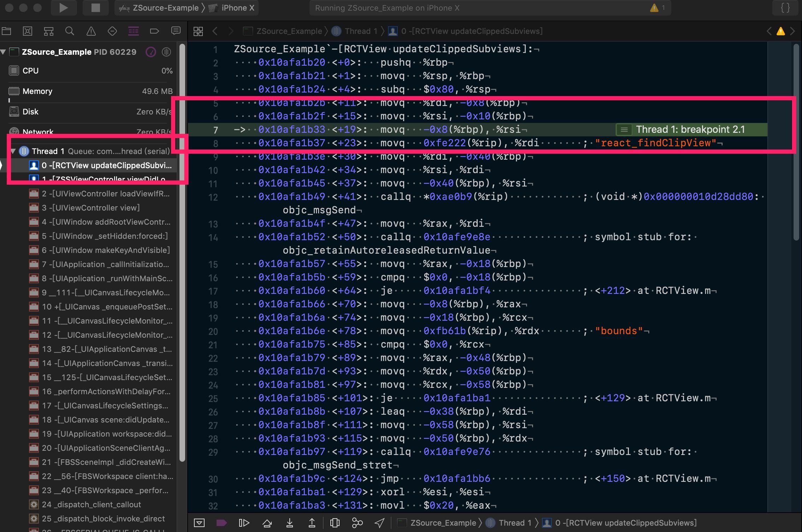The height and width of the screenshot is (532, 802).
Task: Jump to next issue arrow
Action: click(792, 31)
